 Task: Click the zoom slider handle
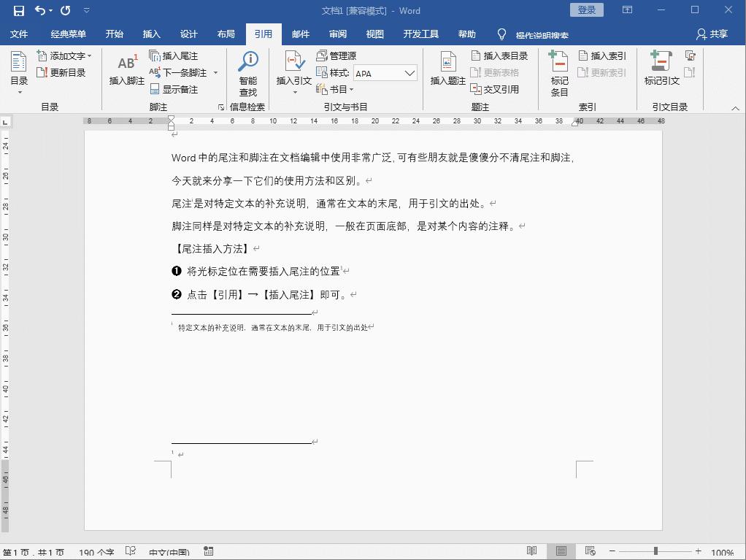(655, 551)
